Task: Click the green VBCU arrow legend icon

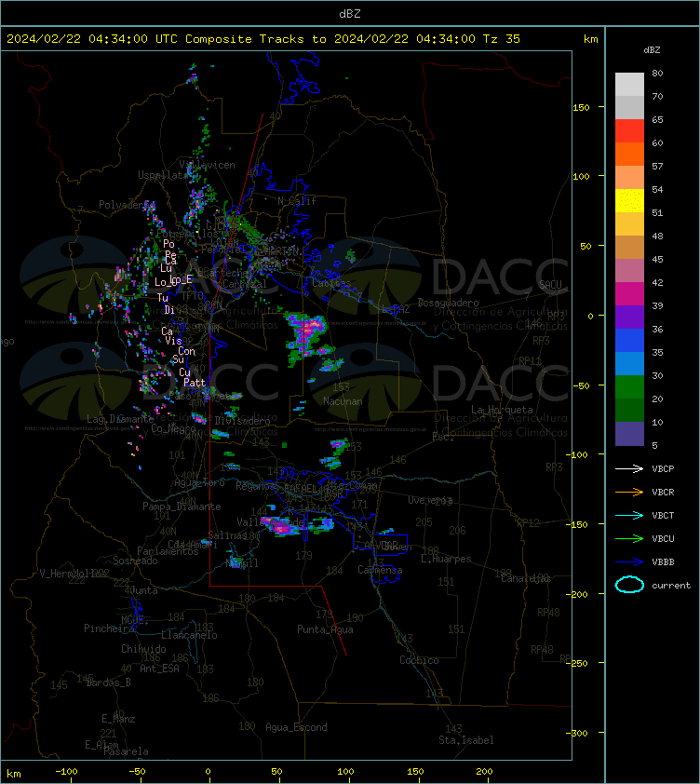Action: (629, 538)
